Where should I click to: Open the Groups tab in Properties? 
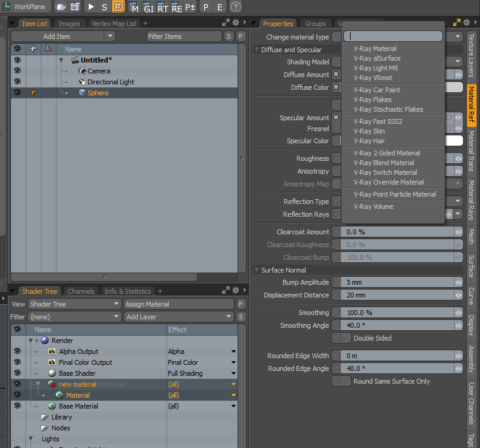click(315, 24)
